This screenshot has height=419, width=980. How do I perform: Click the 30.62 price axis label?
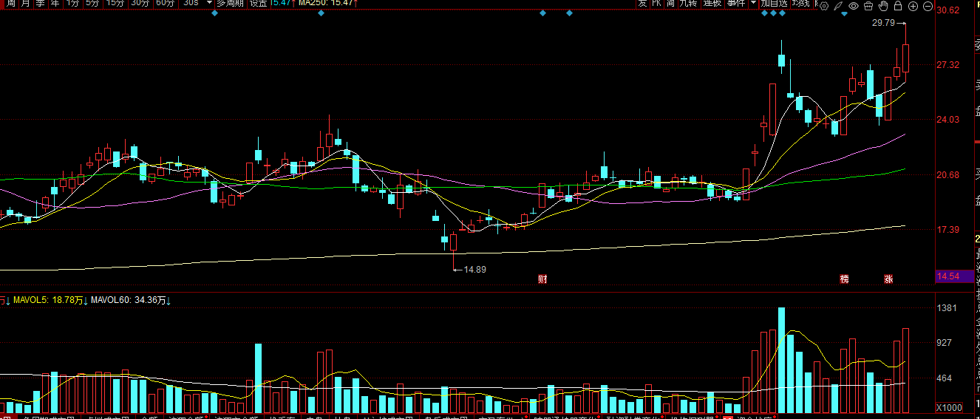tap(947, 10)
